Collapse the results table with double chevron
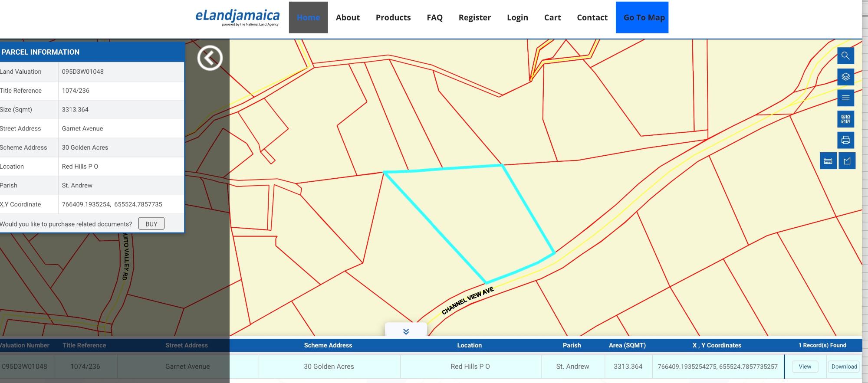868x383 pixels. pyautogui.click(x=406, y=331)
